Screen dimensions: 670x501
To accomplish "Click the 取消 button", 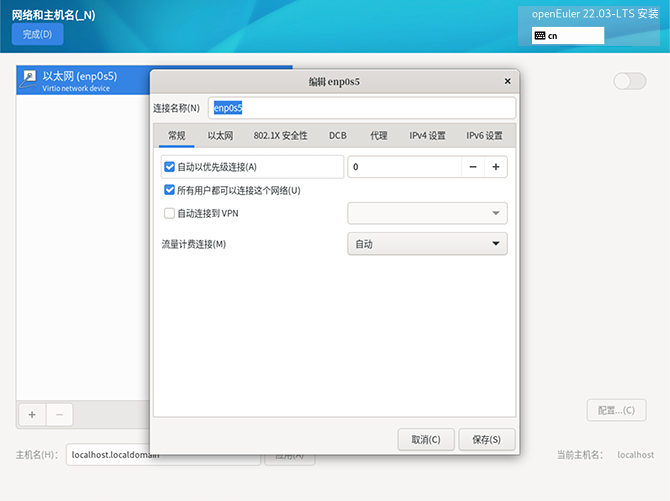I will [x=426, y=439].
